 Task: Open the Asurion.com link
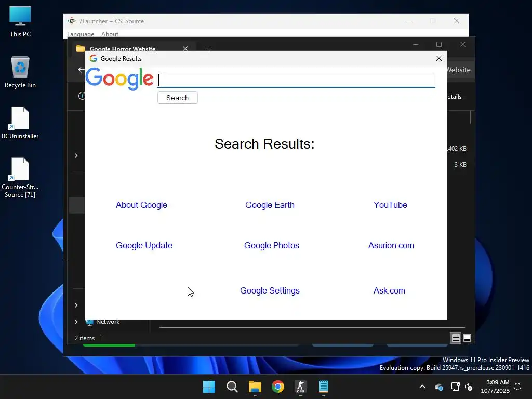click(x=391, y=245)
